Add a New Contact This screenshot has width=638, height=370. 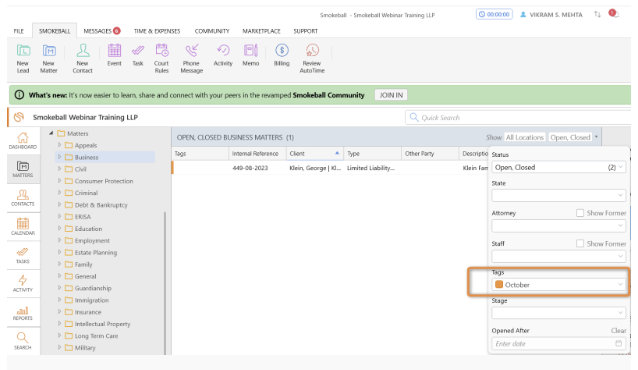[x=82, y=58]
